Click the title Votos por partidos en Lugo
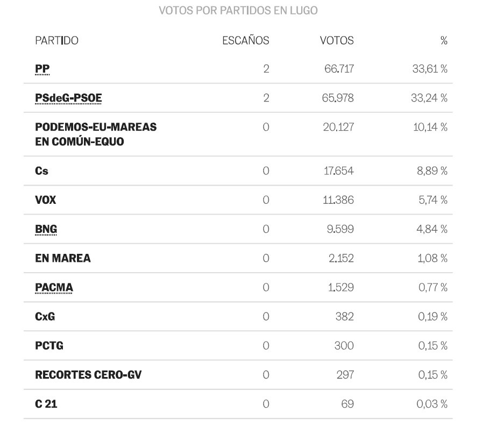This screenshot has width=490, height=448. coord(238,11)
